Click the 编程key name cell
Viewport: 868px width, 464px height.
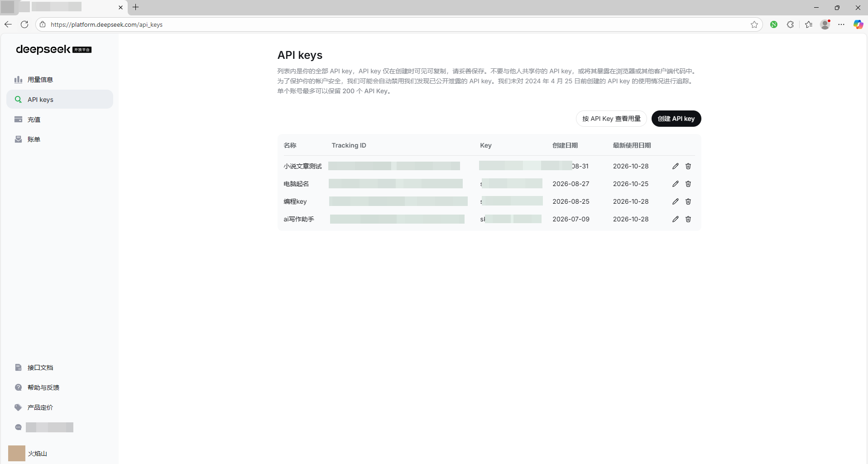click(x=295, y=201)
